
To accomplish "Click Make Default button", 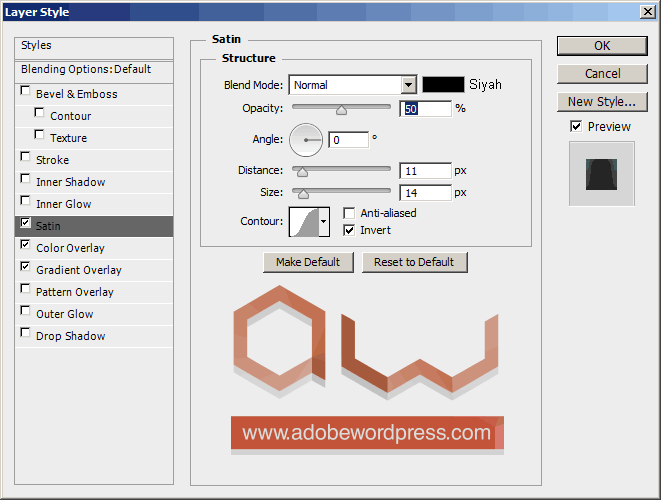I will point(308,262).
